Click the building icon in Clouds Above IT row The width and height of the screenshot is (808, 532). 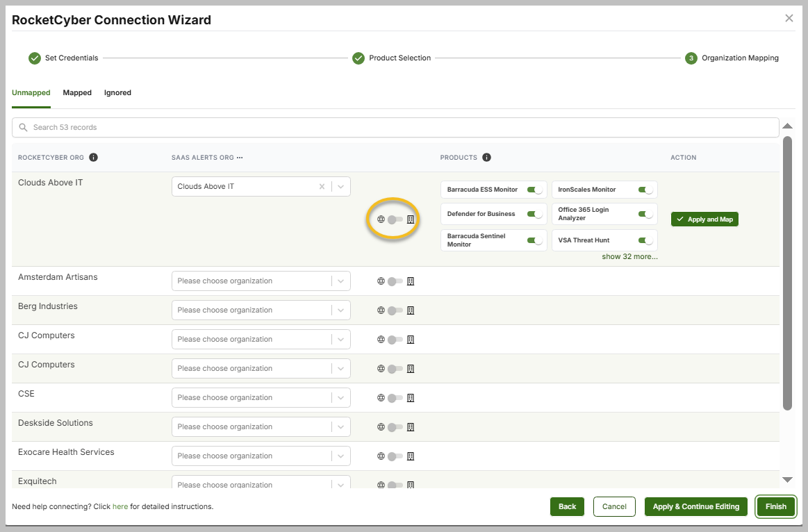tap(411, 219)
